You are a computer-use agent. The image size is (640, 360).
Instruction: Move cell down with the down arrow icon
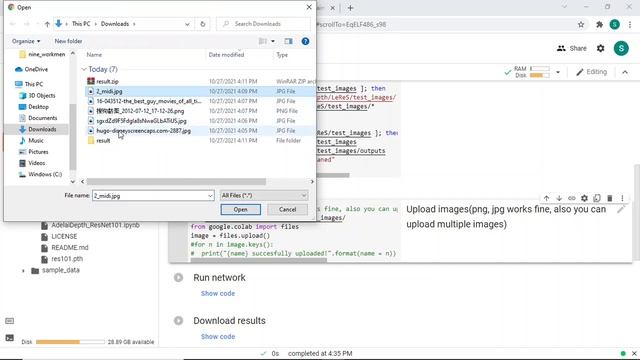pyautogui.click(x=559, y=198)
